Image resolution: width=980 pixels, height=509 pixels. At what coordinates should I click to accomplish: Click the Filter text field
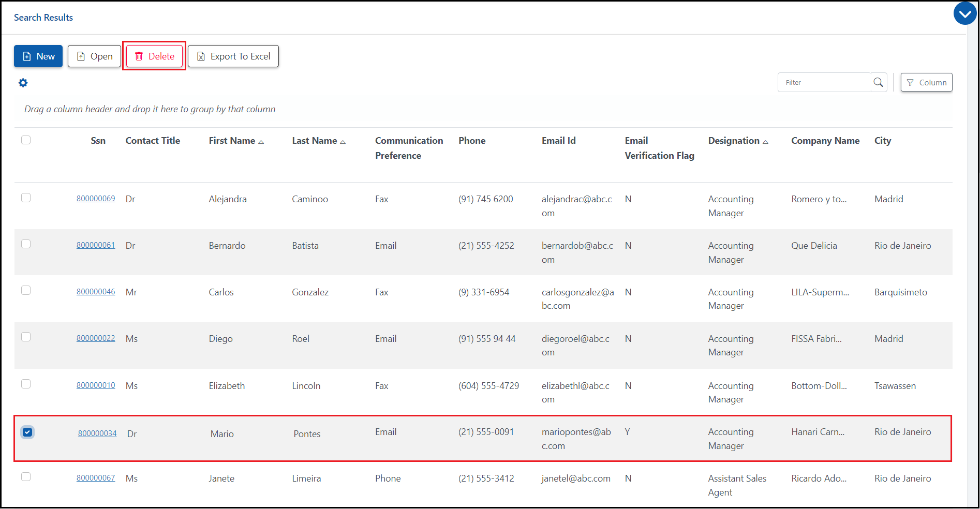point(824,82)
